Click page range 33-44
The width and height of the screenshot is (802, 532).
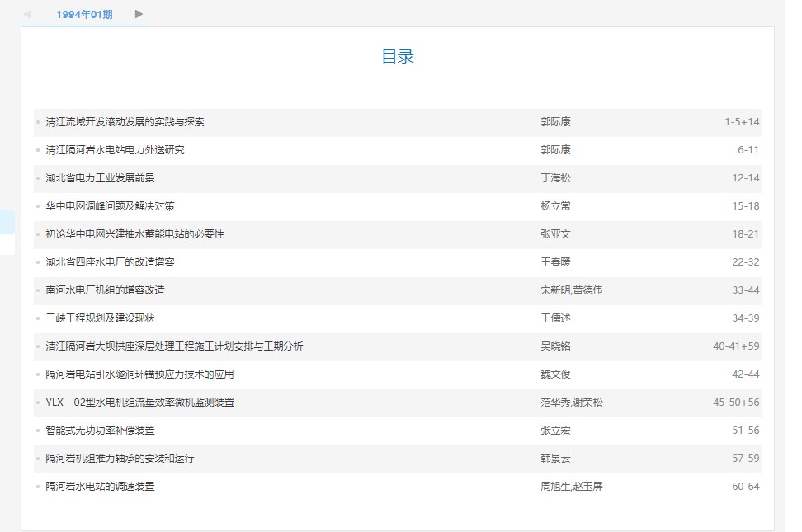(746, 290)
